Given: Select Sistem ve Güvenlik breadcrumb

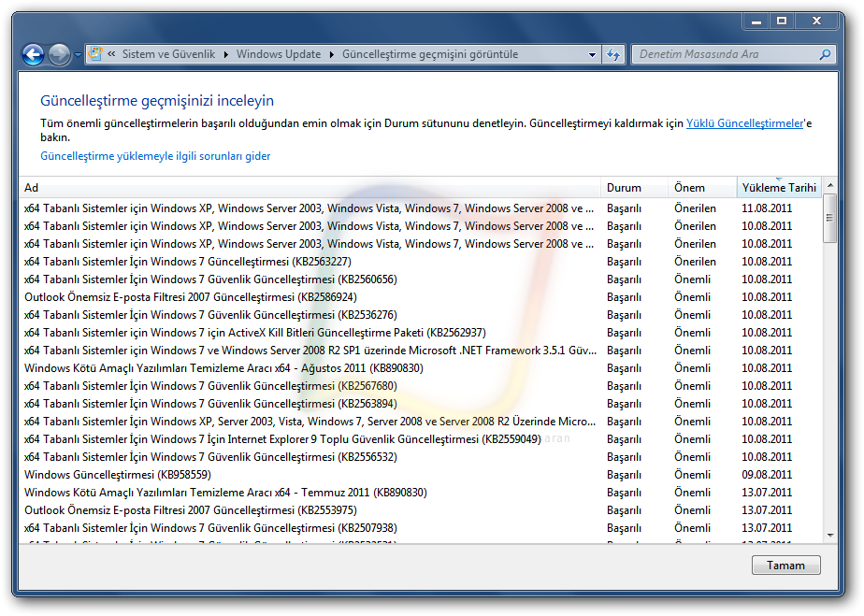Looking at the screenshot, I should point(168,54).
